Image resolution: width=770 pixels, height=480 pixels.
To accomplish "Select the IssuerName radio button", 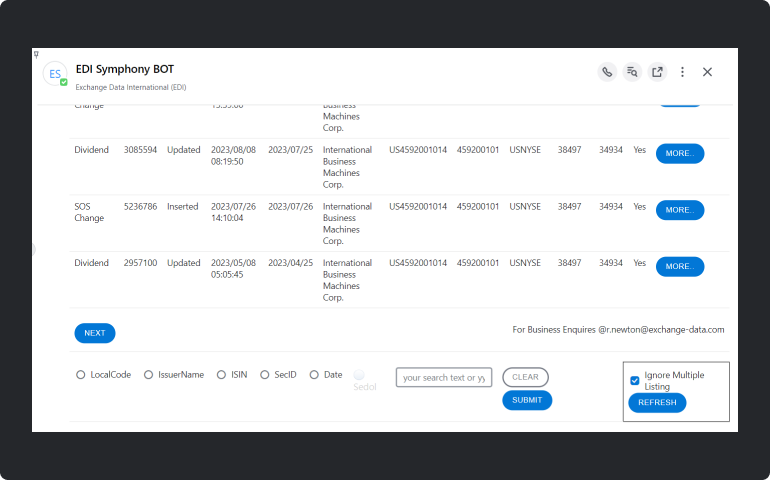I will click(x=148, y=375).
